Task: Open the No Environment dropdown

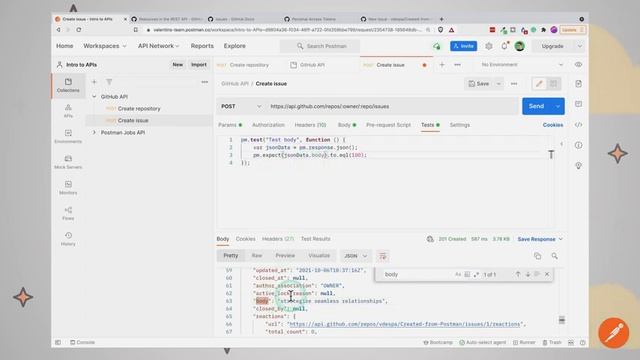Action: (x=522, y=64)
